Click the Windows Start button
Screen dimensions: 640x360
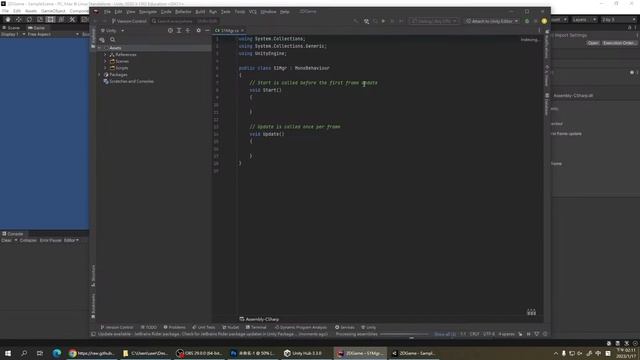pyautogui.click(x=8, y=353)
